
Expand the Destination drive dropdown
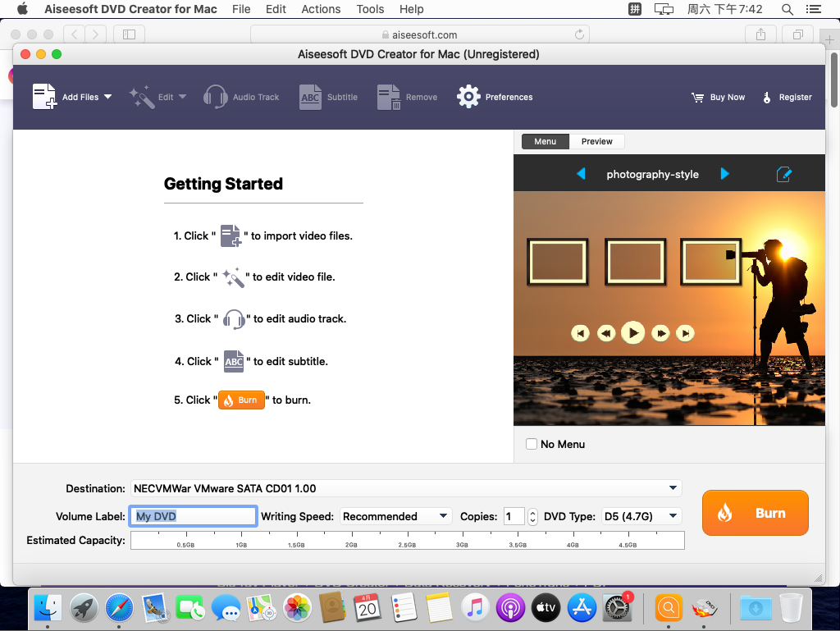tap(673, 488)
